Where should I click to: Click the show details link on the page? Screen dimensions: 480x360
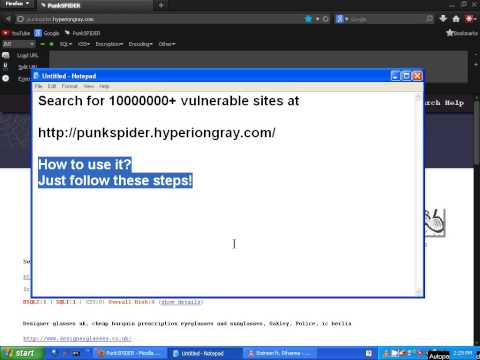pyautogui.click(x=181, y=302)
